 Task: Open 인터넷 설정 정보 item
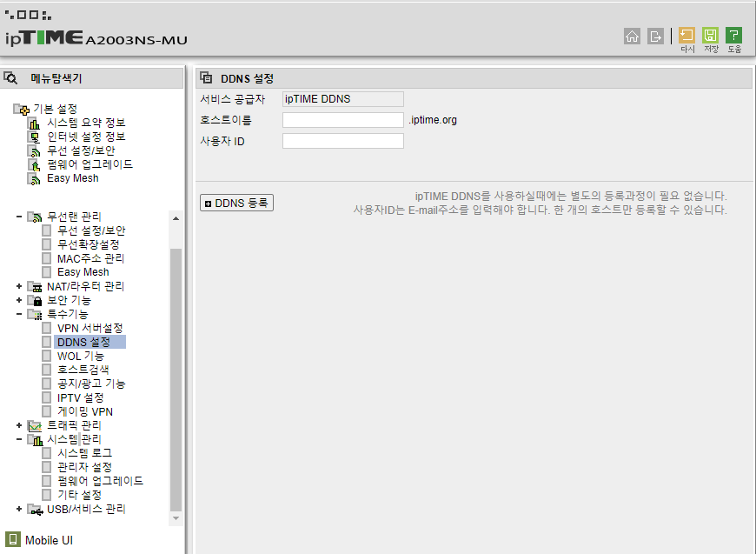pyautogui.click(x=86, y=137)
